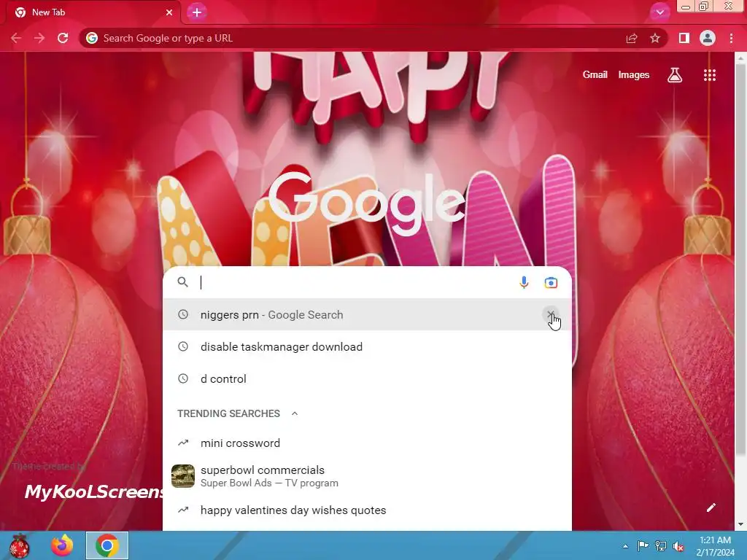Screen dimensions: 747x560
Task: Select 'disable taskmanager download' suggestion
Action: coord(368,346)
